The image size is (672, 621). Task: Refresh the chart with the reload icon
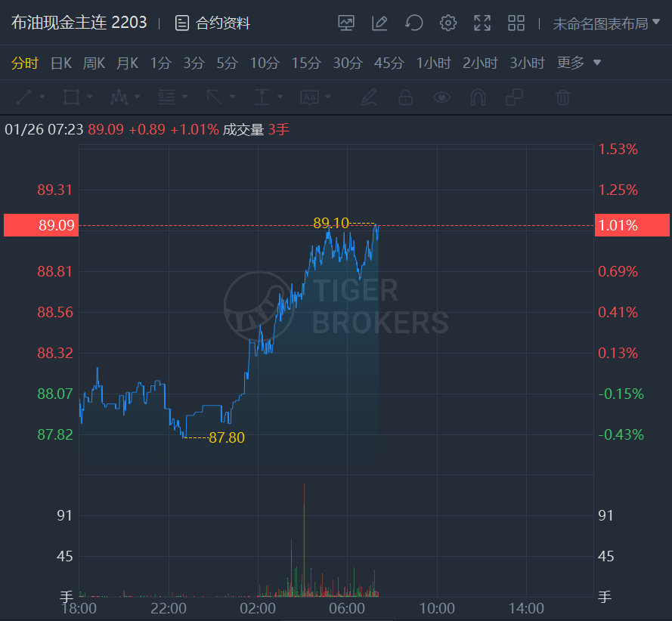tap(414, 23)
